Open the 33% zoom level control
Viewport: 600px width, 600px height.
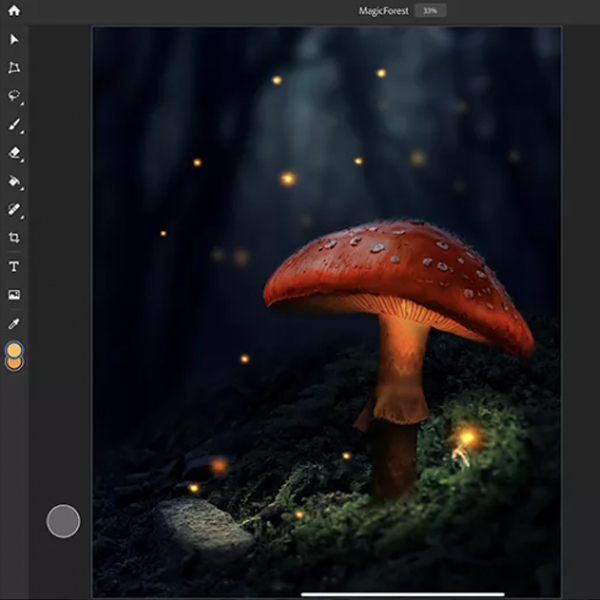[x=430, y=11]
